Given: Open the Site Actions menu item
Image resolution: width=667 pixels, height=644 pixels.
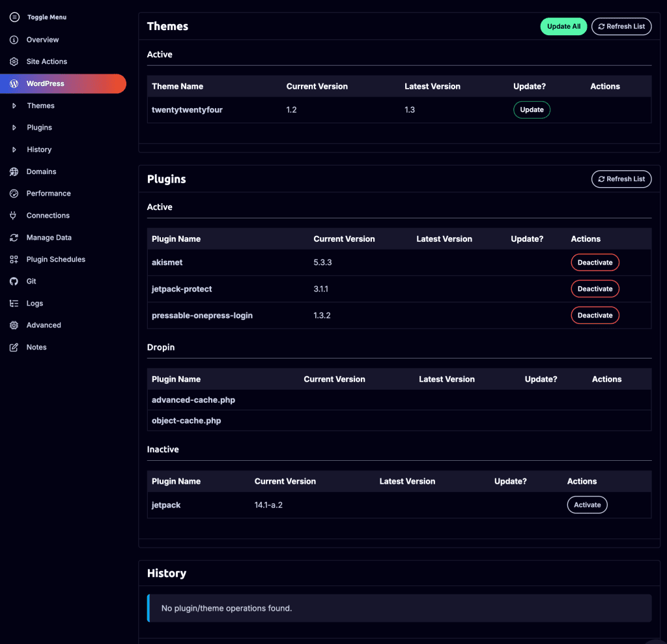Looking at the screenshot, I should [47, 61].
